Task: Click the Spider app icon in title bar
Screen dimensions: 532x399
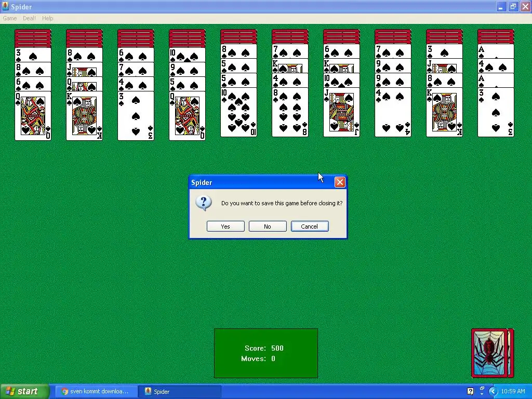Action: click(5, 6)
